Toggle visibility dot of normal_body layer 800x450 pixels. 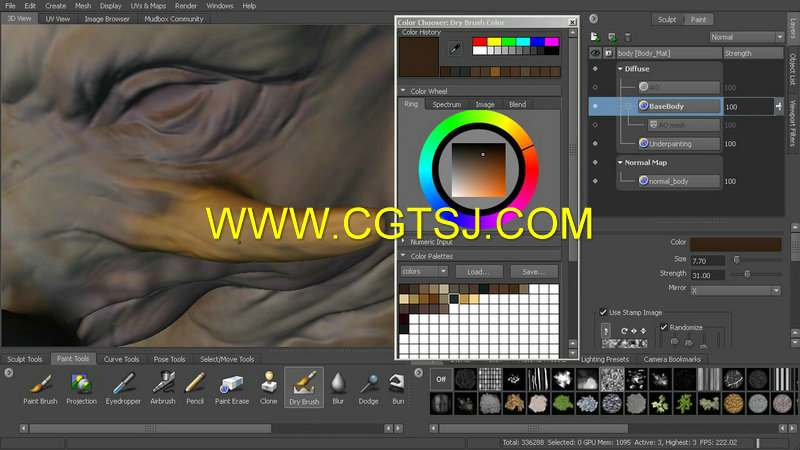(x=595, y=181)
